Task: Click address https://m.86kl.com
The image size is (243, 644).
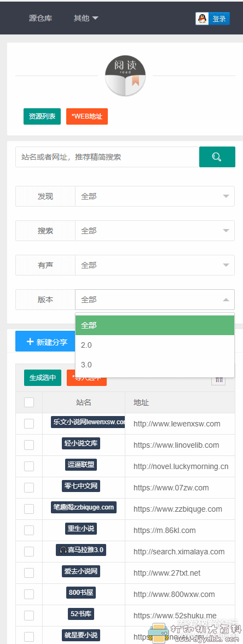Action: (x=165, y=531)
